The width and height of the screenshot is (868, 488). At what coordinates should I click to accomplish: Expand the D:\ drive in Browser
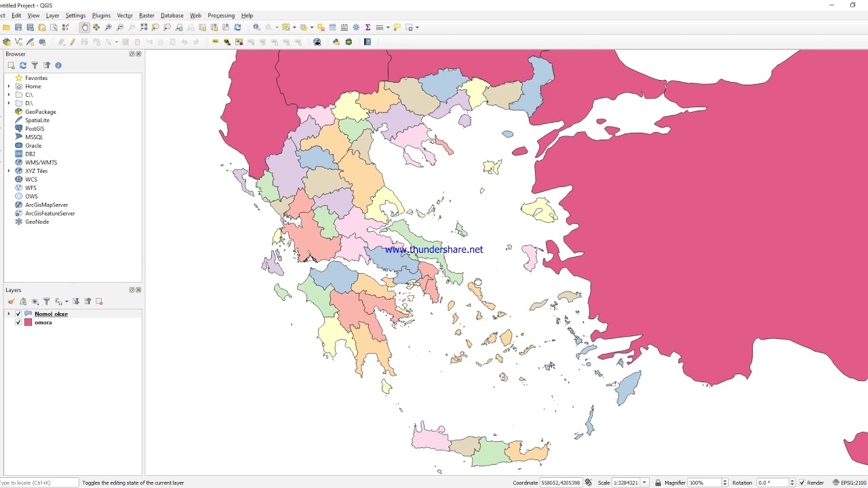coord(9,103)
